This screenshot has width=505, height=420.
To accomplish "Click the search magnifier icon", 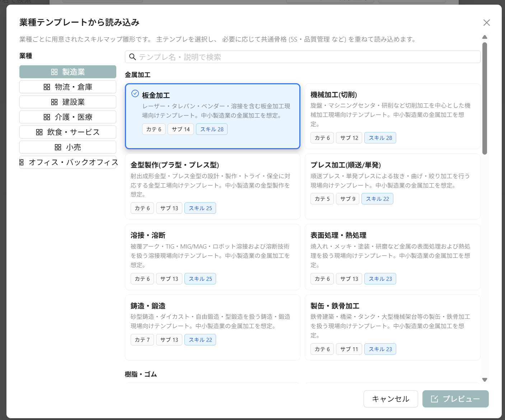I will click(132, 57).
